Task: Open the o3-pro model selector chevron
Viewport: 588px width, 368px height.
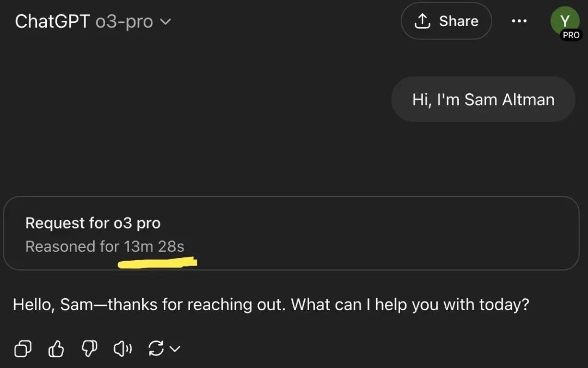Action: [166, 22]
